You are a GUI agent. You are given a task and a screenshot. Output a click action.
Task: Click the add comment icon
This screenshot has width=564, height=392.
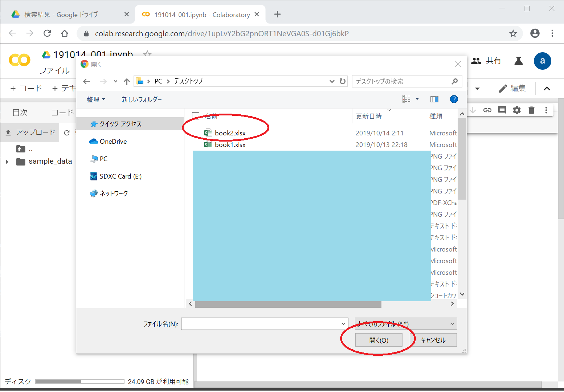(502, 110)
